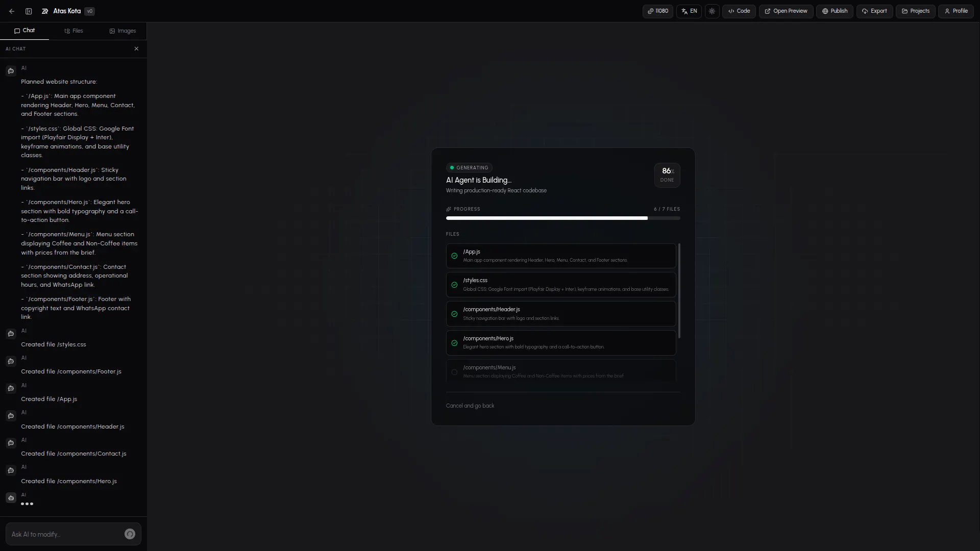Click the back arrow in top bar
This screenshot has height=551, width=980.
point(12,11)
